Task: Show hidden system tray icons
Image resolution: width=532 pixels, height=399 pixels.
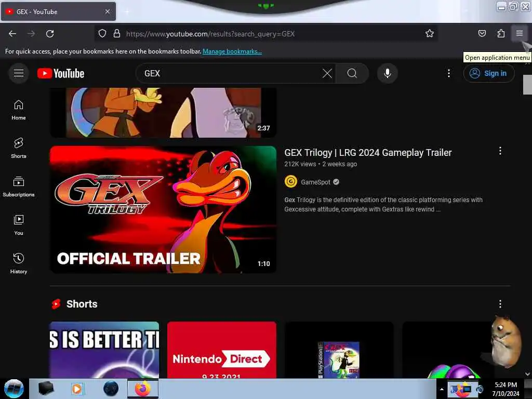Action: [442, 389]
